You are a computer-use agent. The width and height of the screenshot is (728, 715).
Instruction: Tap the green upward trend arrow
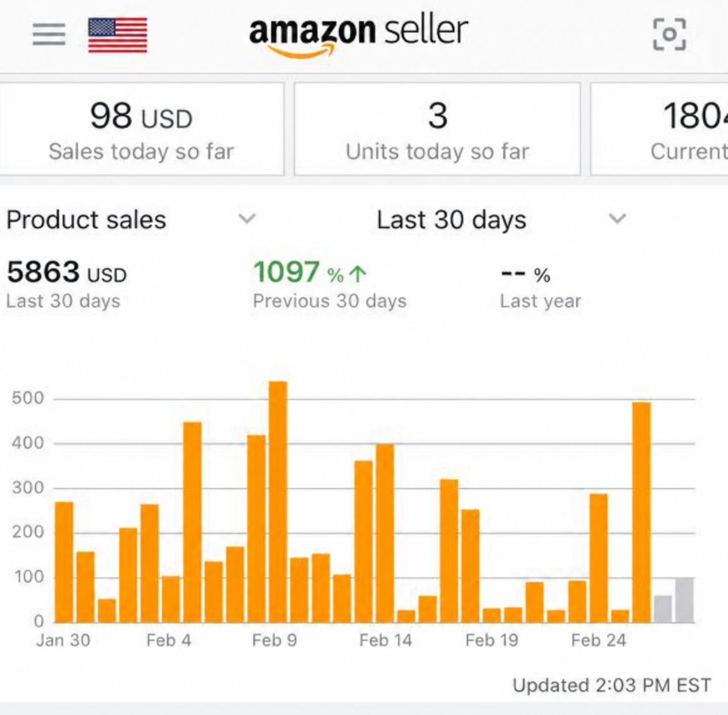pyautogui.click(x=358, y=274)
